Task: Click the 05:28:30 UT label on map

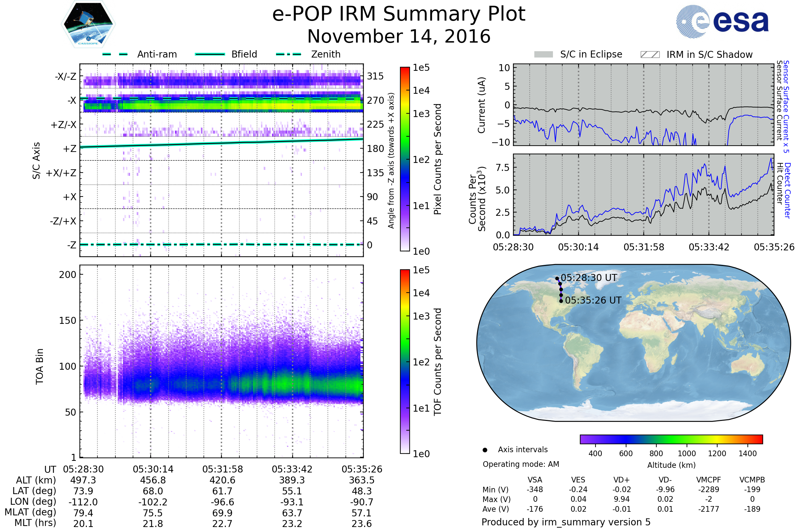Action: tap(589, 278)
